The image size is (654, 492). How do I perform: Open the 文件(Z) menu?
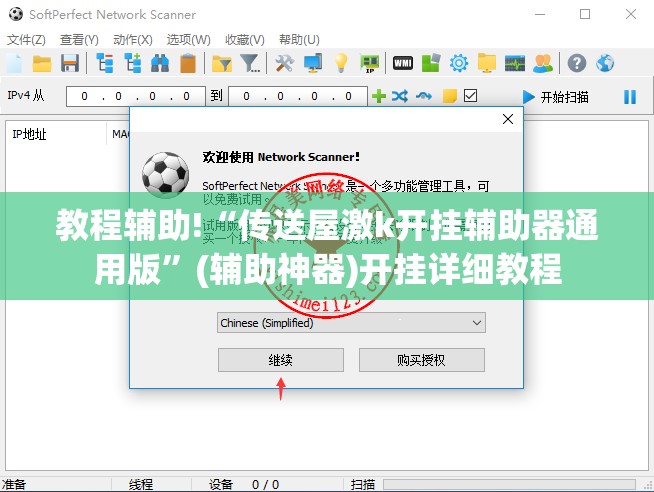coord(26,40)
